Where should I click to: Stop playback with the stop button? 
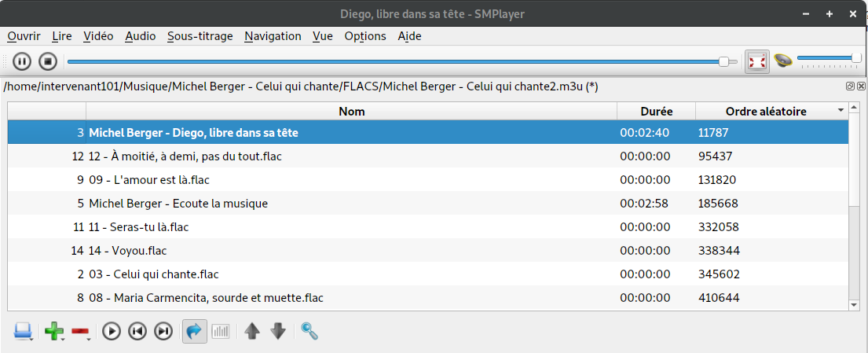click(x=48, y=61)
